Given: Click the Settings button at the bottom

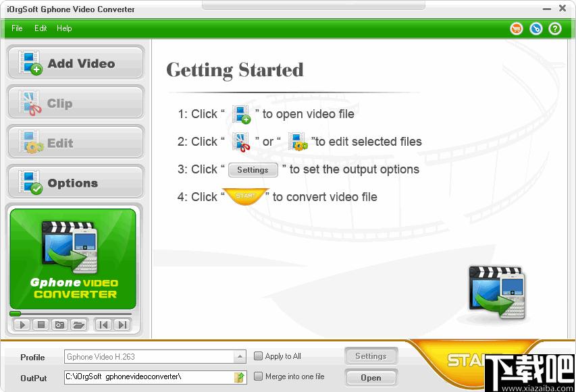Looking at the screenshot, I should [371, 356].
